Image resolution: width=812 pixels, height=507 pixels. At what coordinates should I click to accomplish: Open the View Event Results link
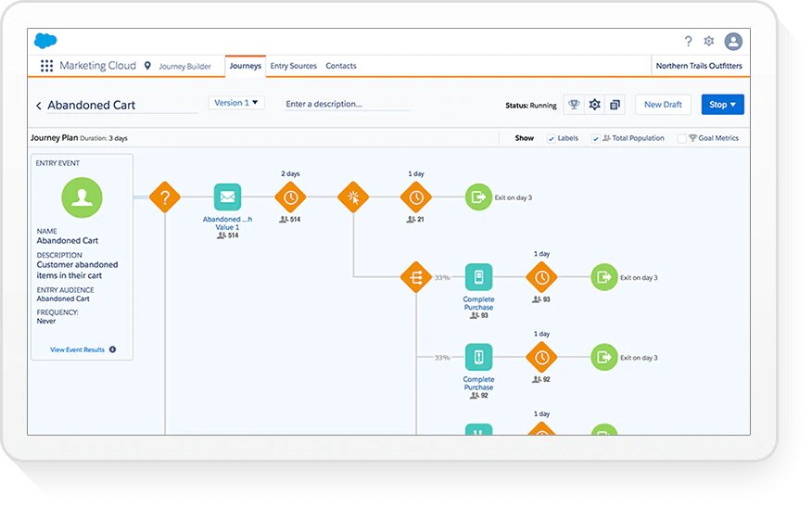pos(78,349)
